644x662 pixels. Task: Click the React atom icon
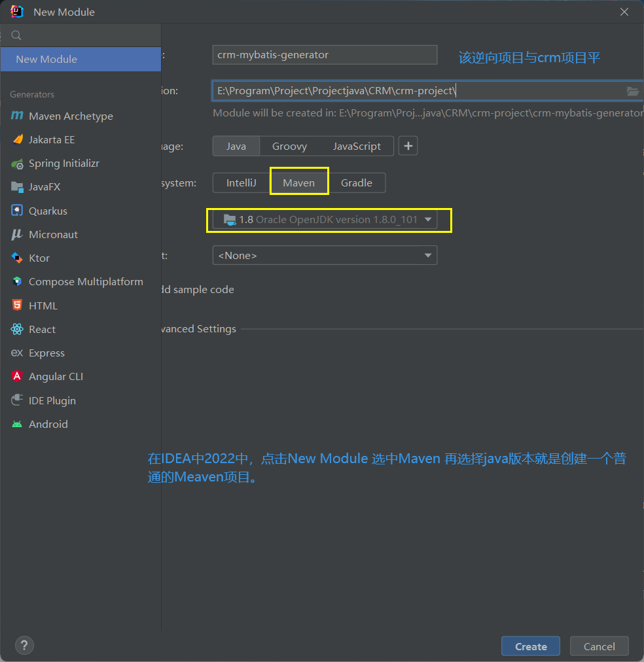[x=17, y=329]
